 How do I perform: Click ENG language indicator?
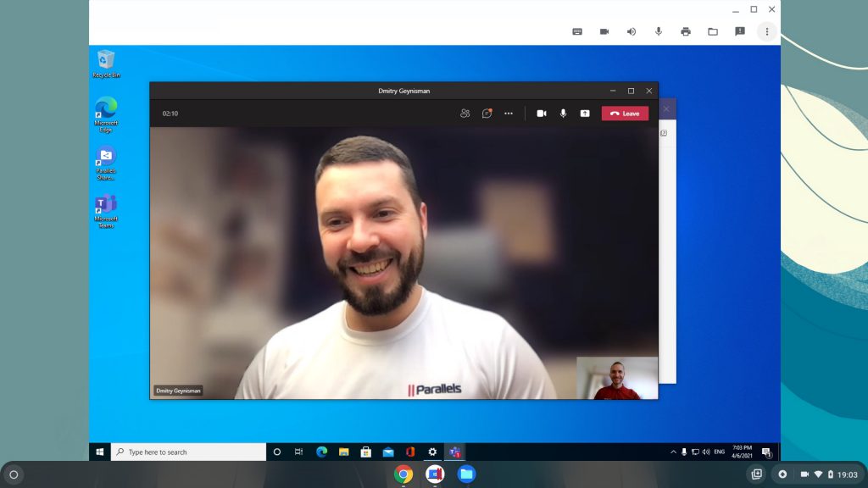(719, 452)
